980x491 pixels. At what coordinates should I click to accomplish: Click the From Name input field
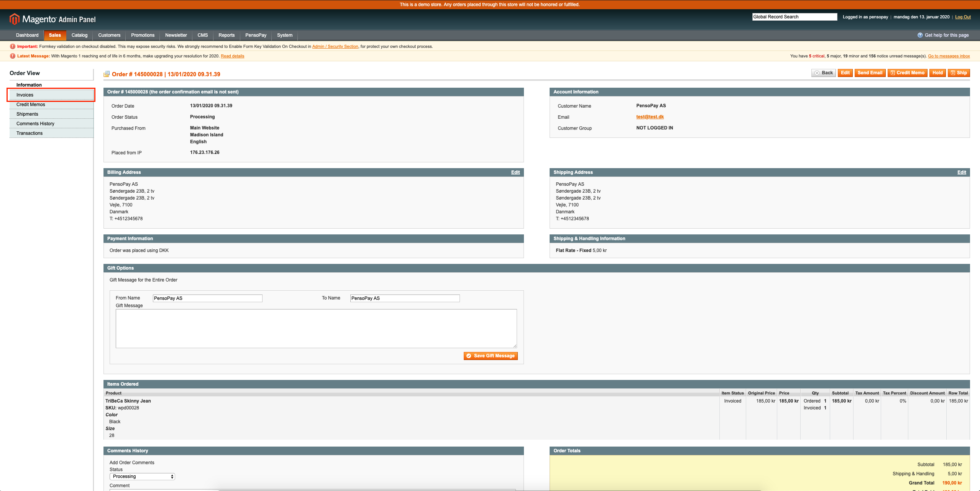click(x=207, y=298)
